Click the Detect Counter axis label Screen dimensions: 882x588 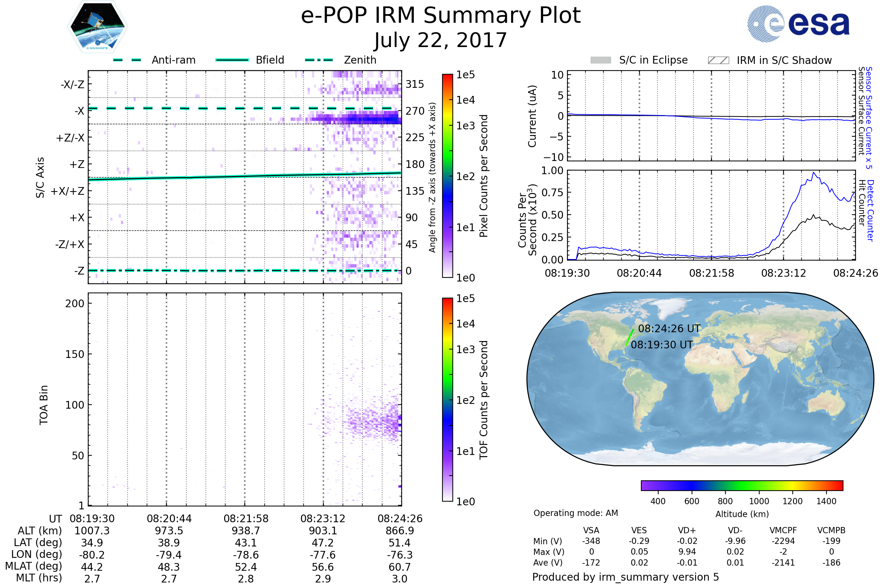coord(870,210)
